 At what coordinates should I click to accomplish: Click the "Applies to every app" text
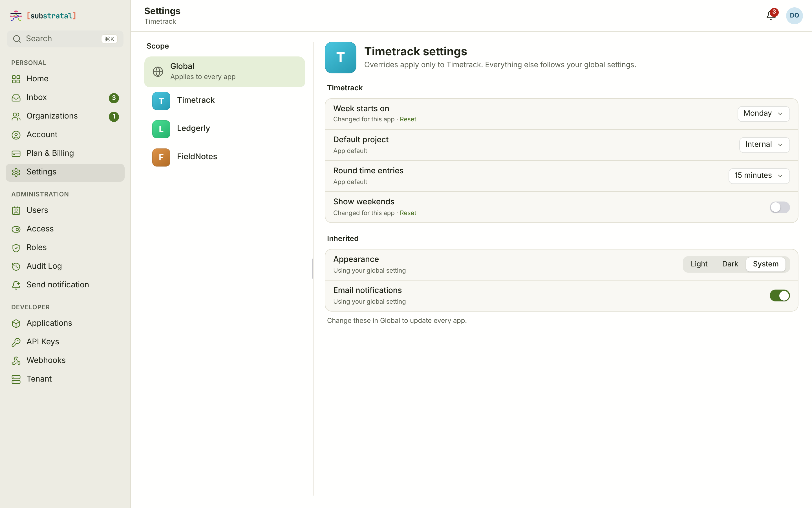tap(203, 77)
